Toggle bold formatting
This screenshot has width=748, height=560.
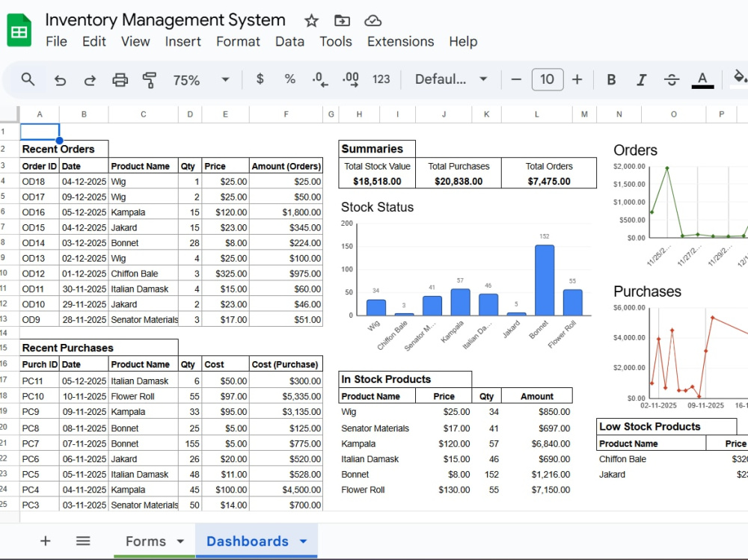pyautogui.click(x=611, y=79)
